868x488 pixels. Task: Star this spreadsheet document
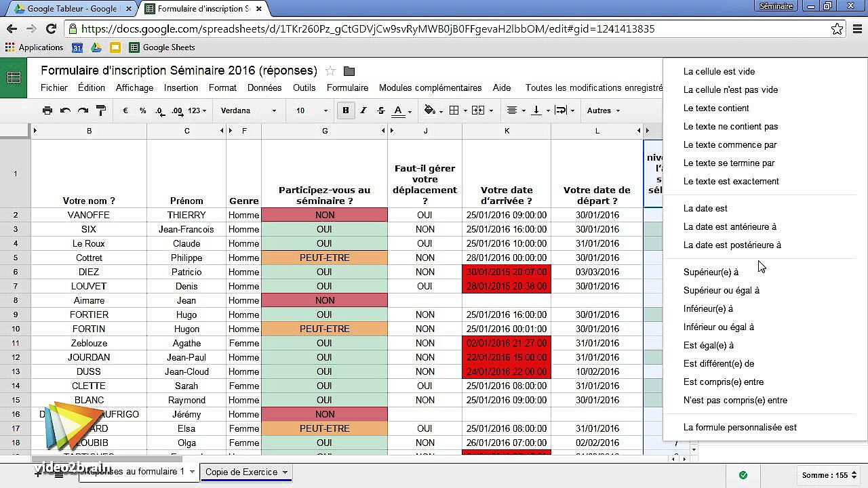tap(330, 71)
